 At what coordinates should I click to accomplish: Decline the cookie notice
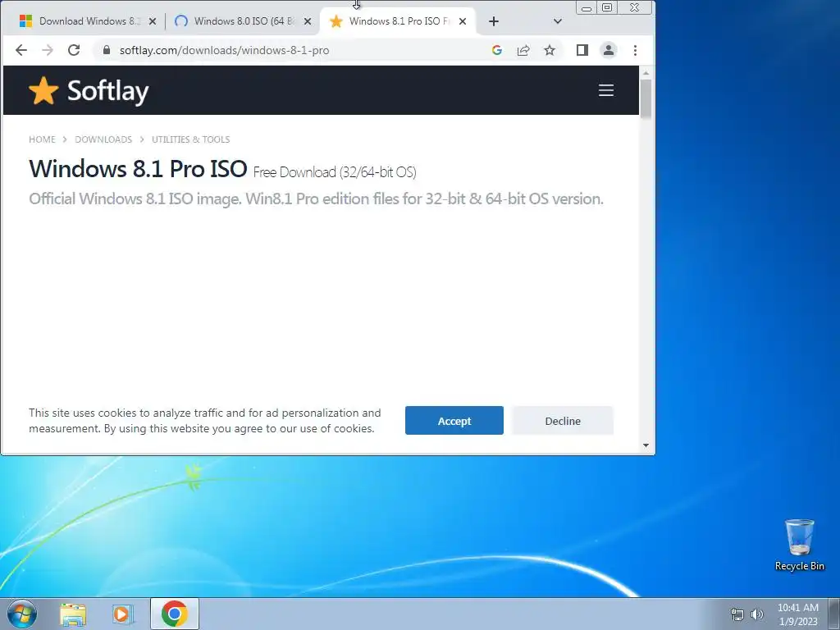563,421
